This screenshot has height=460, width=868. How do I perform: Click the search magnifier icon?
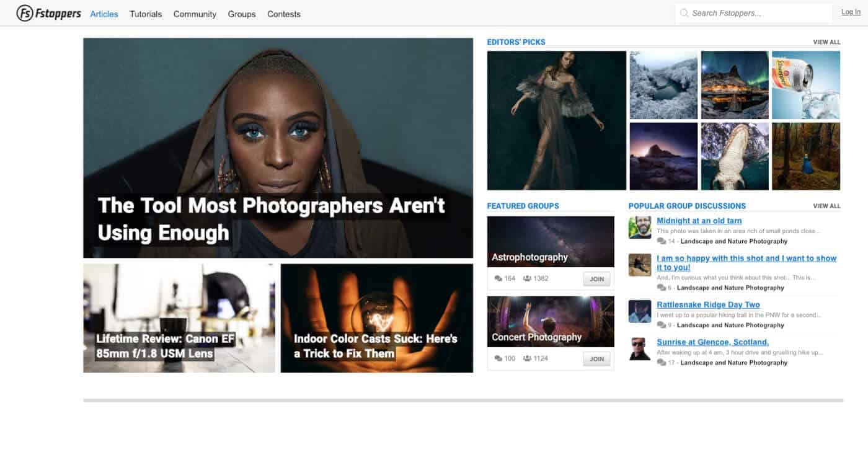click(x=684, y=13)
